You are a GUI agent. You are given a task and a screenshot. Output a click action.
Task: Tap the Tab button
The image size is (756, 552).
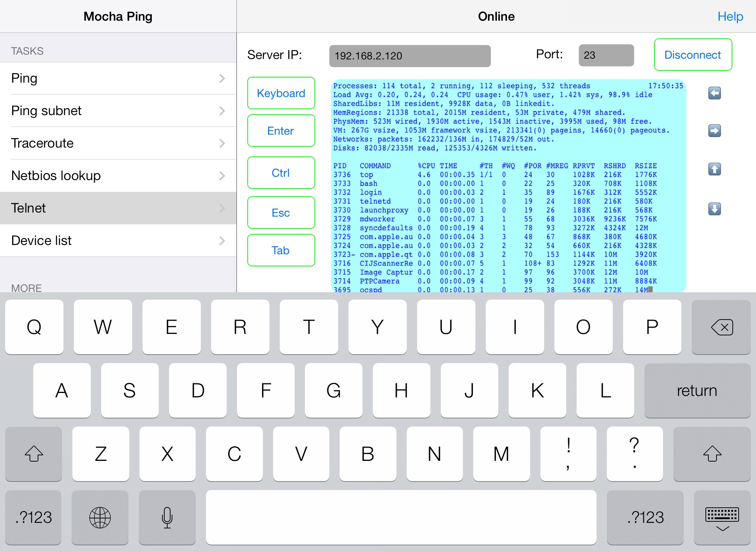coord(281,250)
